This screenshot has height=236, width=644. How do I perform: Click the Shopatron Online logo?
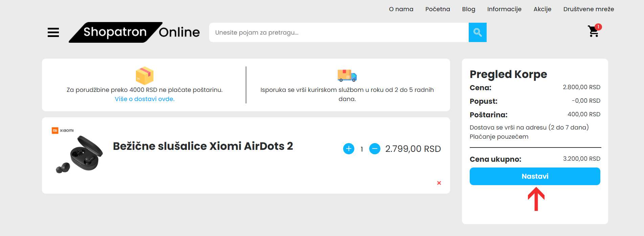pyautogui.click(x=134, y=33)
